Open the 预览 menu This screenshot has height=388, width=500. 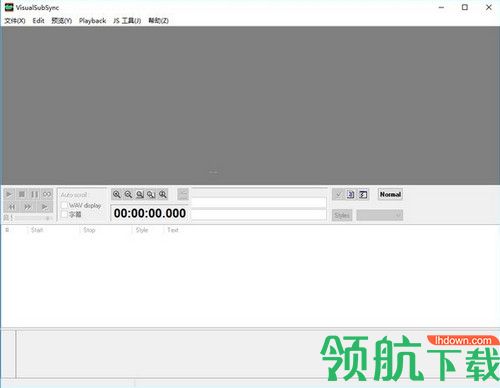62,21
